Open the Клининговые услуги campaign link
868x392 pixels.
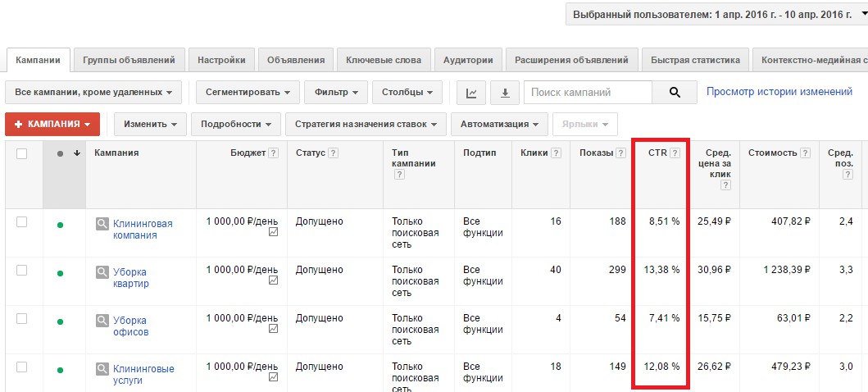click(144, 375)
